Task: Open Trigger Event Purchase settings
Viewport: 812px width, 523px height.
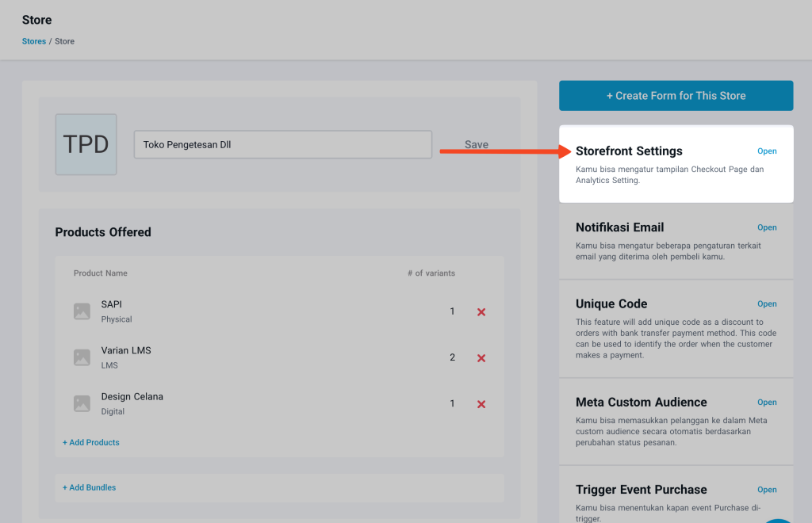Action: (767, 489)
